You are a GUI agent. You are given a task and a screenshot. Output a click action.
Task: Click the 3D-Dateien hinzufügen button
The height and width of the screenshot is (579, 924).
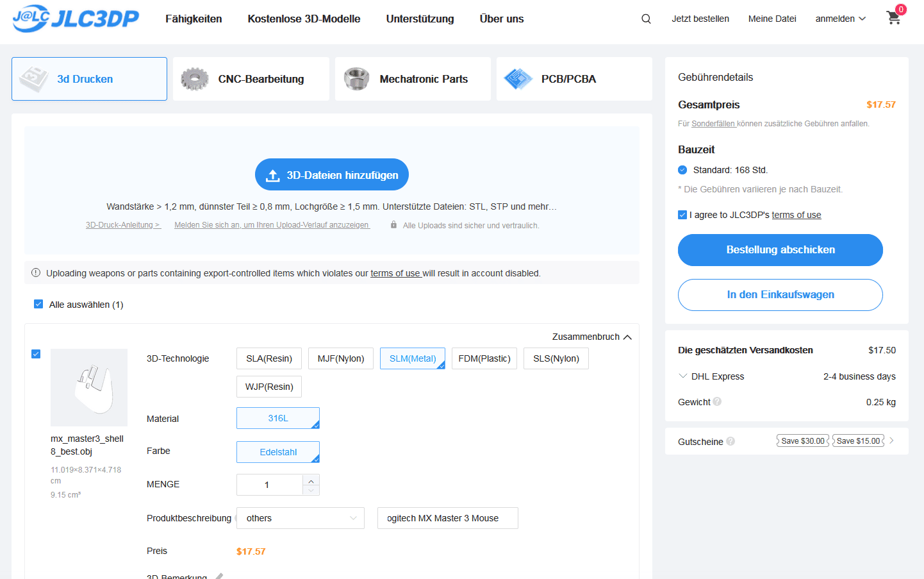[x=332, y=174]
